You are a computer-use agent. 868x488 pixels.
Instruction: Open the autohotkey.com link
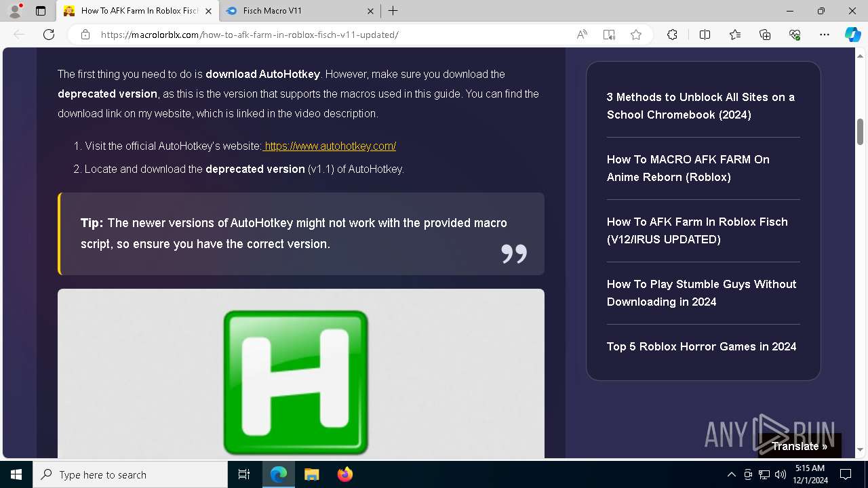[x=330, y=146]
